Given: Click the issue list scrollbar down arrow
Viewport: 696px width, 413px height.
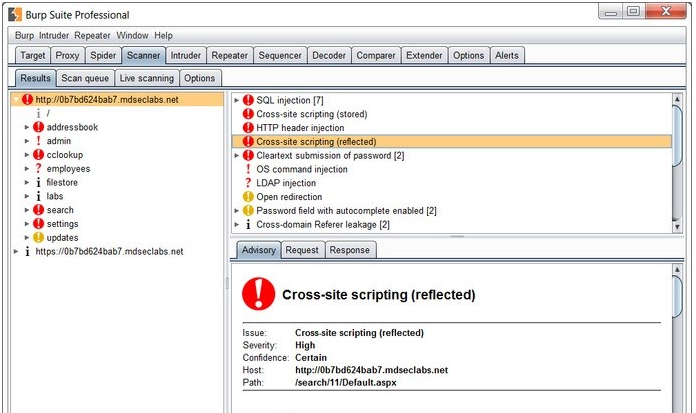Looking at the screenshot, I should (x=677, y=227).
